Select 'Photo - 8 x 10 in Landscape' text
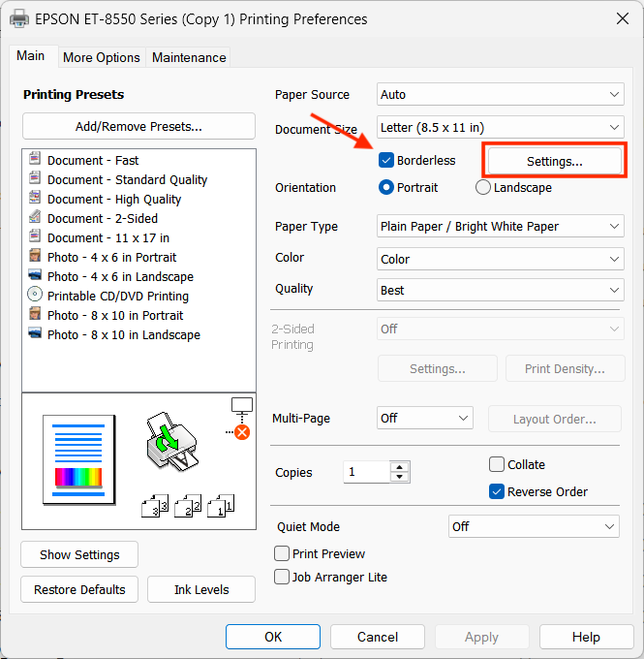This screenshot has height=659, width=644. [124, 334]
